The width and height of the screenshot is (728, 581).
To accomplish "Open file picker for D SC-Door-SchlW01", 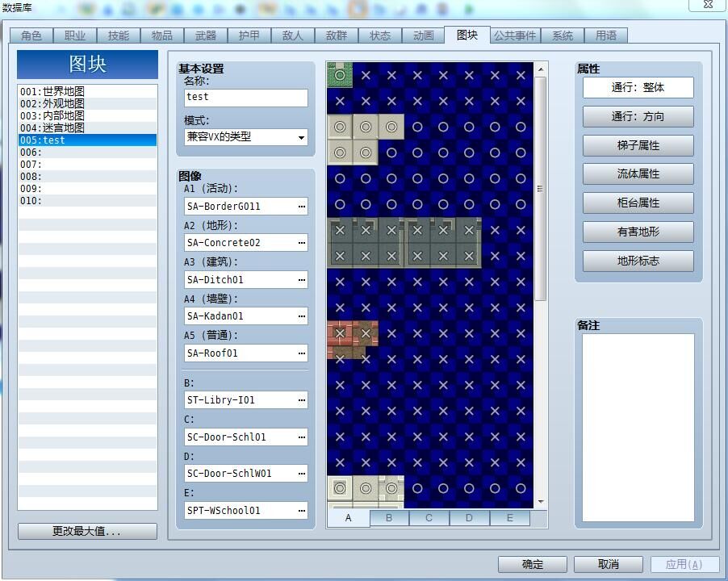I will point(302,474).
